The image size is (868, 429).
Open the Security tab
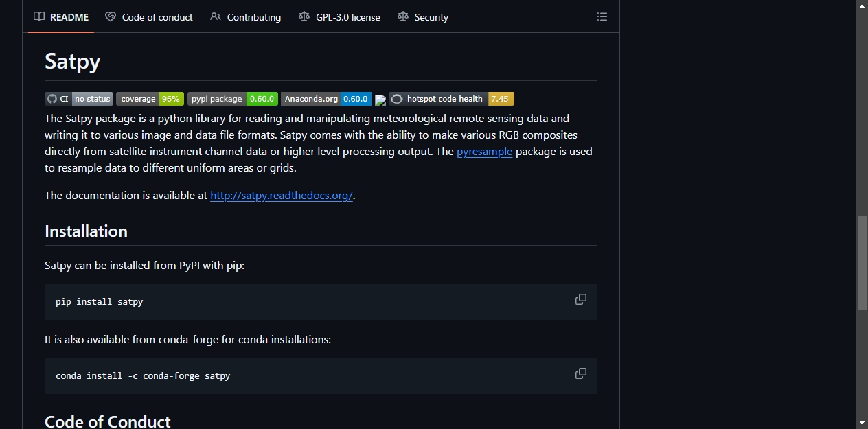(423, 17)
